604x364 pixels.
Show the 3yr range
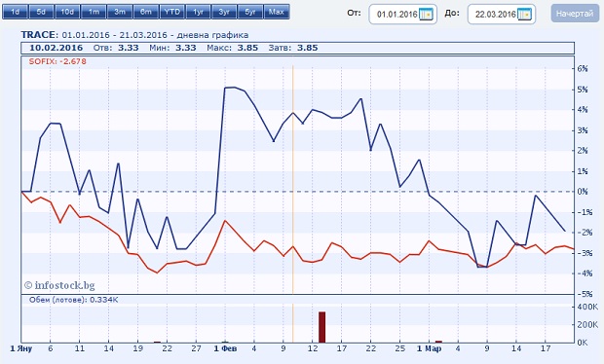(225, 12)
